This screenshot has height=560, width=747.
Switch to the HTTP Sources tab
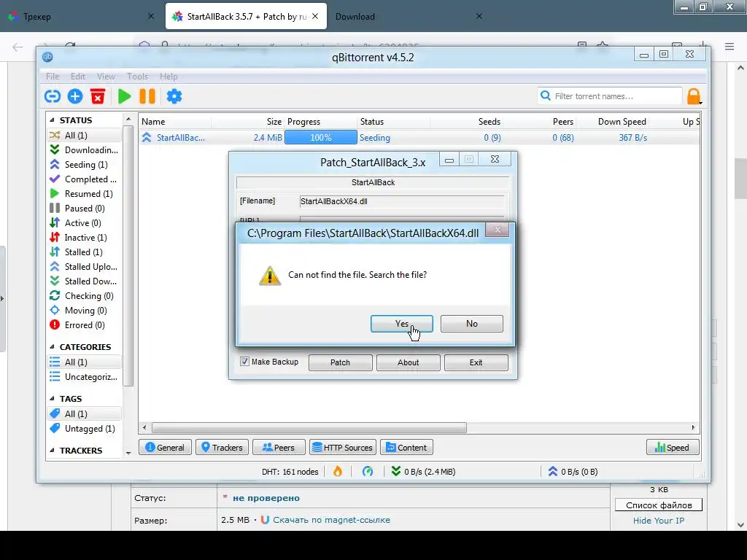[x=343, y=447]
